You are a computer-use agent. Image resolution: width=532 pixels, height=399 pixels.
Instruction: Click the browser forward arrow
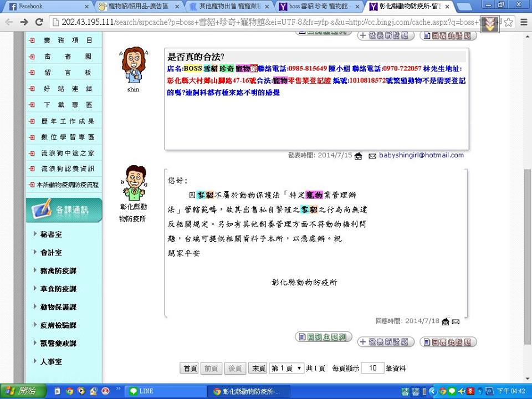point(24,22)
